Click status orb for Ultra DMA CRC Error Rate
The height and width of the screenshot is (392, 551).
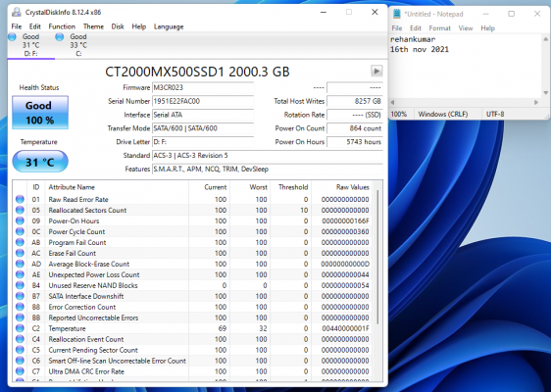[x=20, y=371]
